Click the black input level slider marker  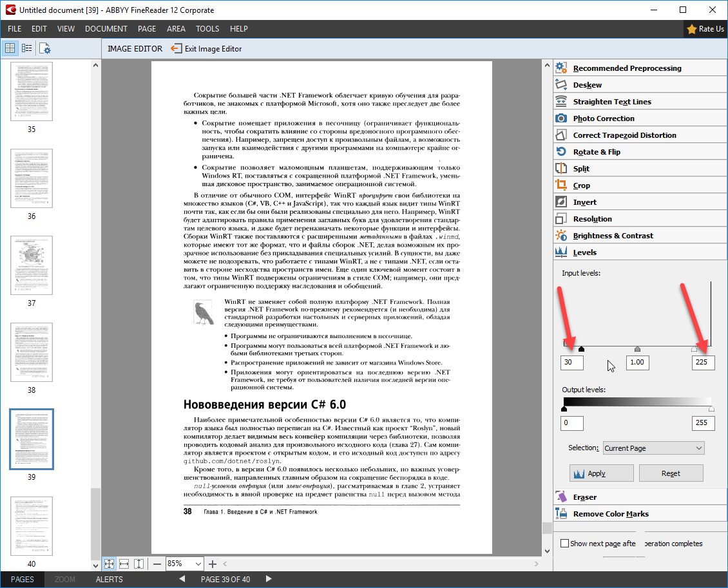tap(581, 349)
